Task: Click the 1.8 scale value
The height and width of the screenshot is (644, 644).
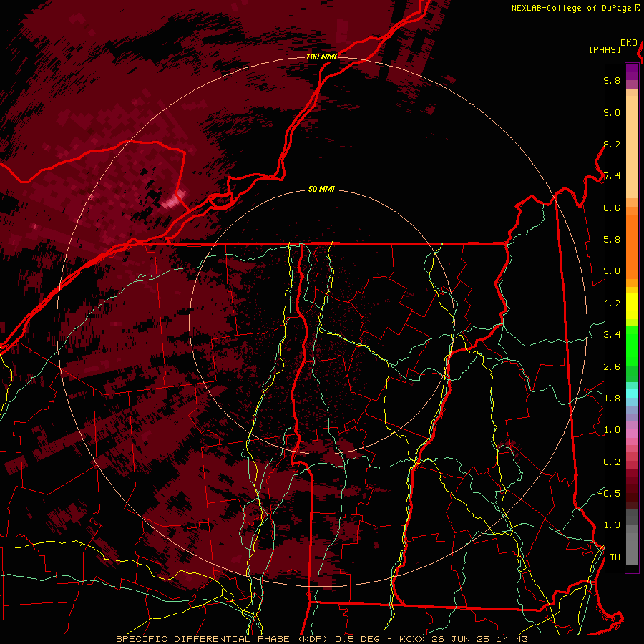Action: point(612,399)
